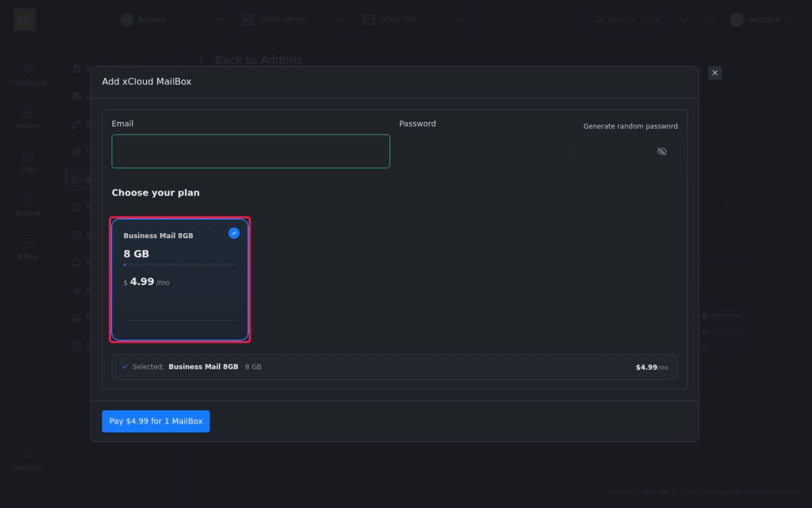The height and width of the screenshot is (508, 812).
Task: Click the blue checkmark on plan card
Action: (x=234, y=233)
